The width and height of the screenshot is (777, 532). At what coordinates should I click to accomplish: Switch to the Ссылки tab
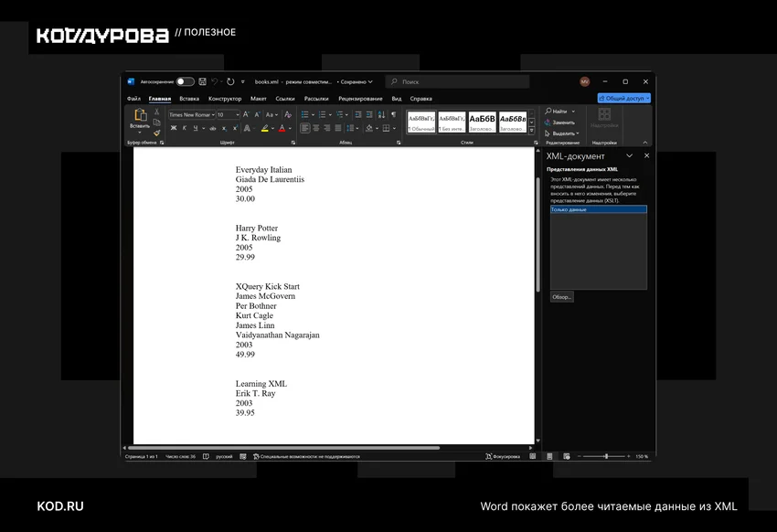pos(285,99)
